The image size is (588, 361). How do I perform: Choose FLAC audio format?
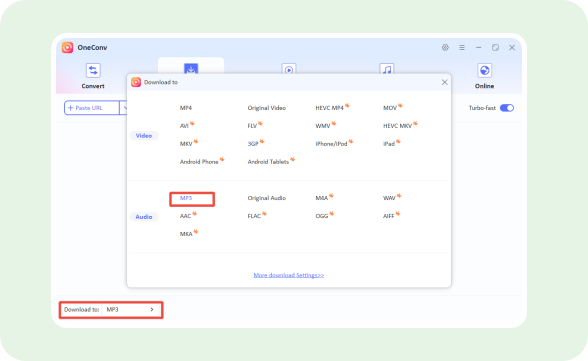tap(254, 216)
